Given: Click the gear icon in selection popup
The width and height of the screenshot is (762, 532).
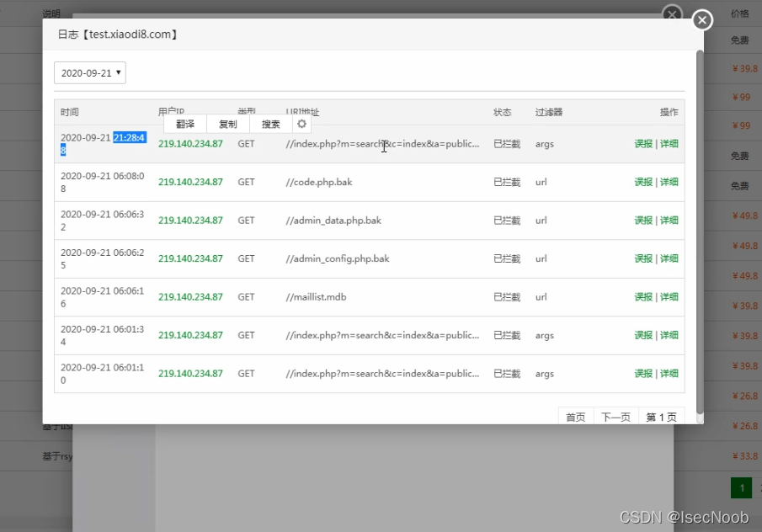Looking at the screenshot, I should point(301,124).
